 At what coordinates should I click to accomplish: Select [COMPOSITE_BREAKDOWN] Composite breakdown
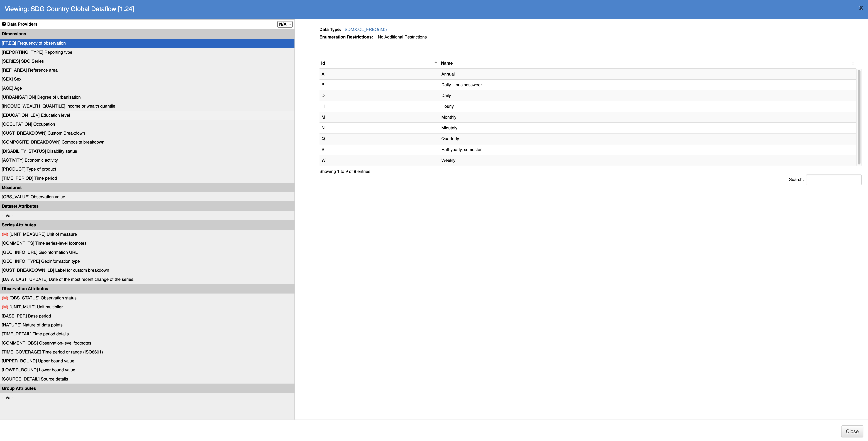147,142
